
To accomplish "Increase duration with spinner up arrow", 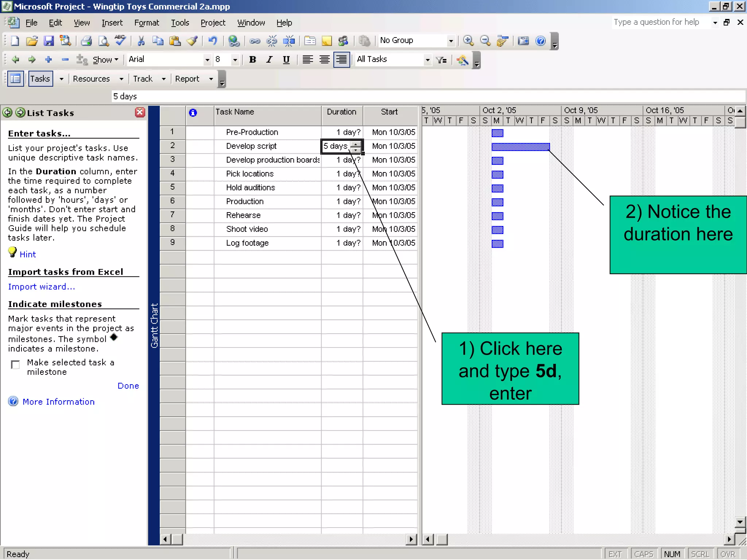I will (x=356, y=144).
